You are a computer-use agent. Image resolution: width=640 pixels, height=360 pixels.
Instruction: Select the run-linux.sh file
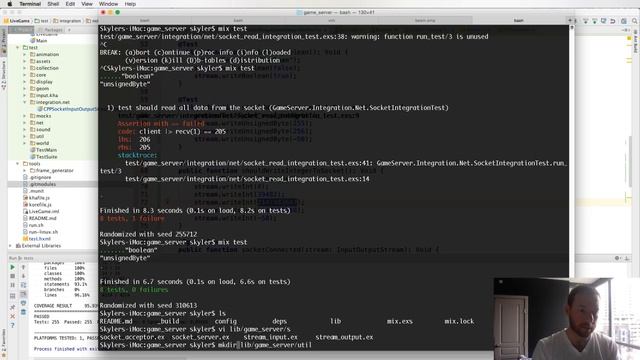[40, 232]
